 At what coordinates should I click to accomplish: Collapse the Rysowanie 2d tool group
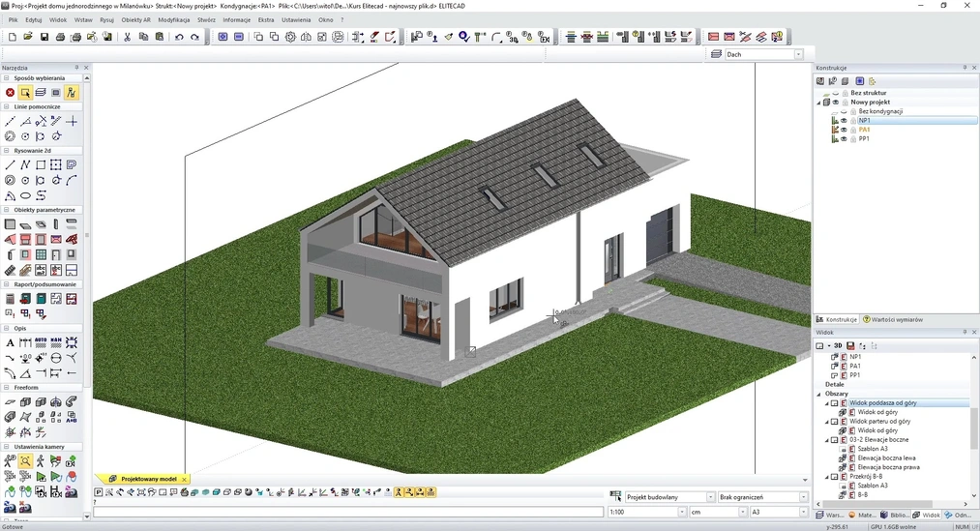6,151
